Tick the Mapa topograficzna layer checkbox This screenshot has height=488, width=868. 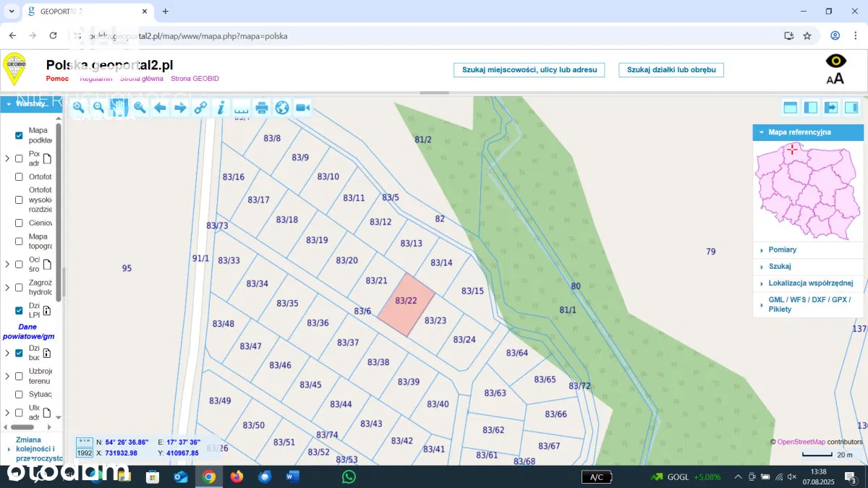[x=20, y=241]
